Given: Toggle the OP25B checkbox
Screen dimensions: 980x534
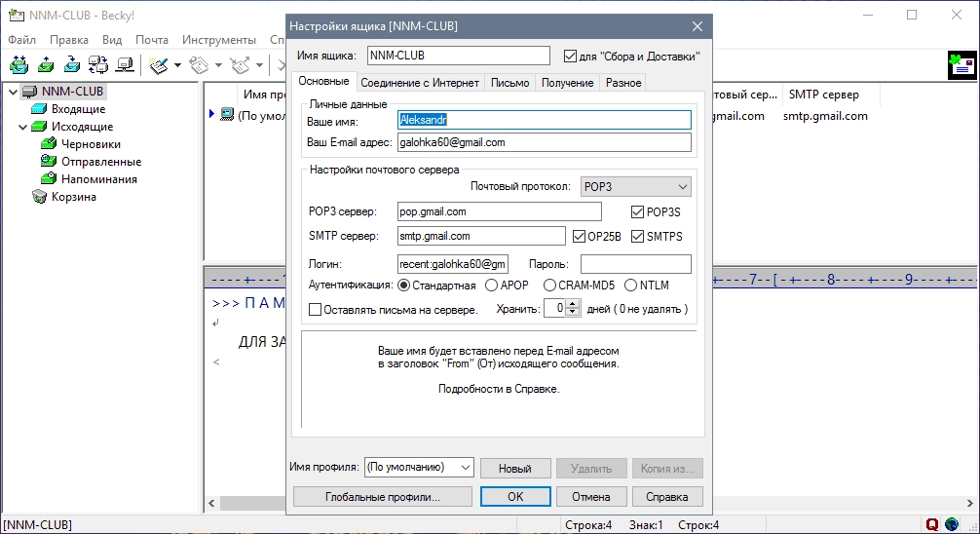Looking at the screenshot, I should point(579,237).
